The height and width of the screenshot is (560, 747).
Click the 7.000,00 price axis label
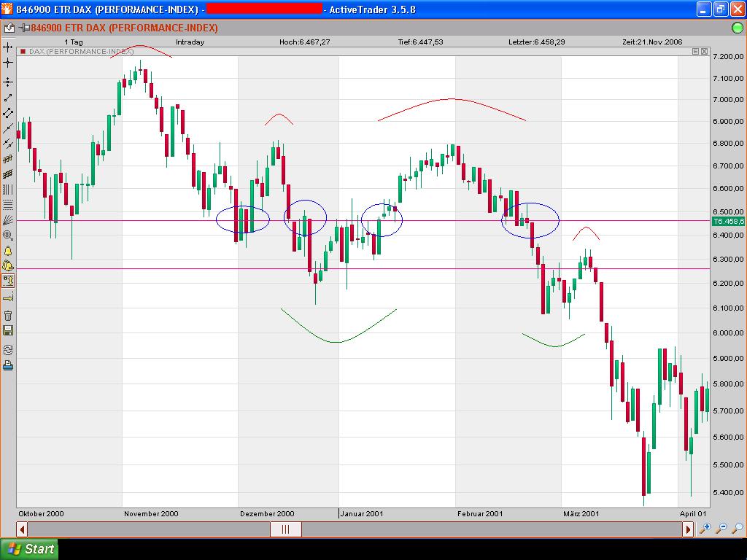pos(728,99)
